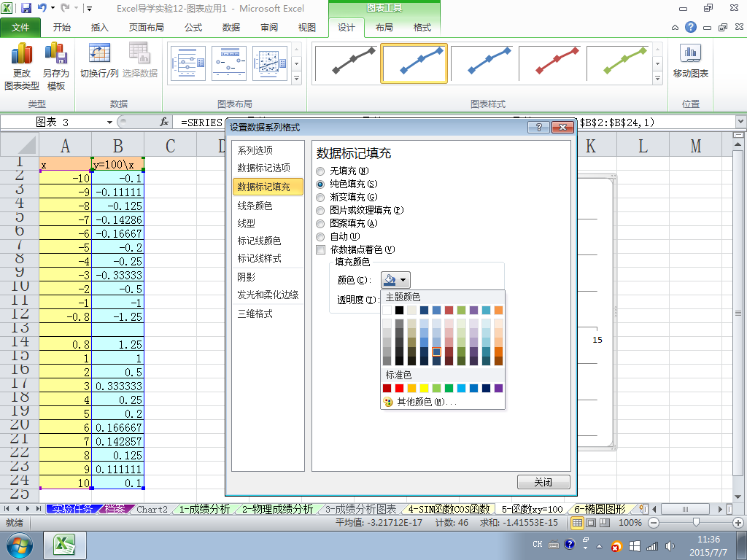Click the fx insert function icon
Image resolution: width=747 pixels, height=560 pixels.
click(x=164, y=122)
